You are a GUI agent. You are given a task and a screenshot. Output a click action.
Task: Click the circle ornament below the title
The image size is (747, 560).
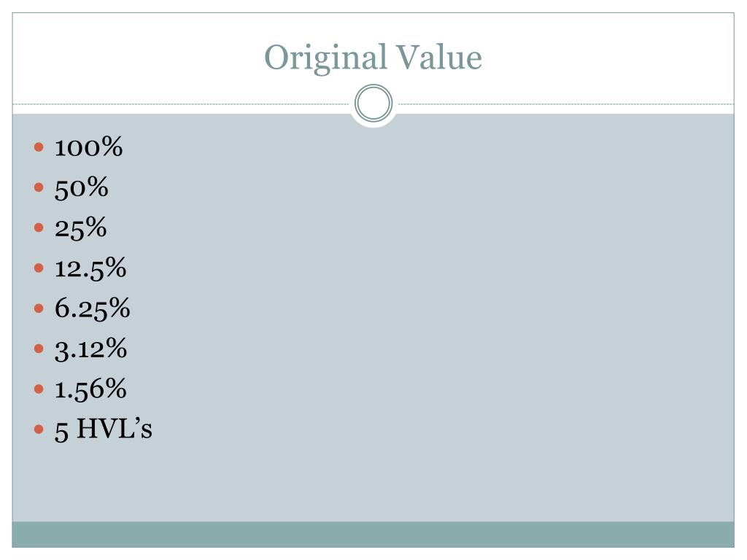(x=373, y=104)
